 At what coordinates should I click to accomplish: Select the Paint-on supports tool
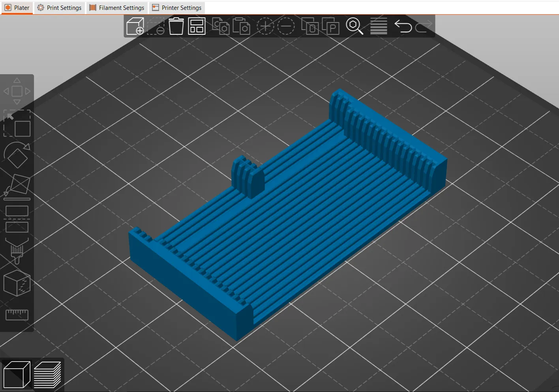(17, 251)
